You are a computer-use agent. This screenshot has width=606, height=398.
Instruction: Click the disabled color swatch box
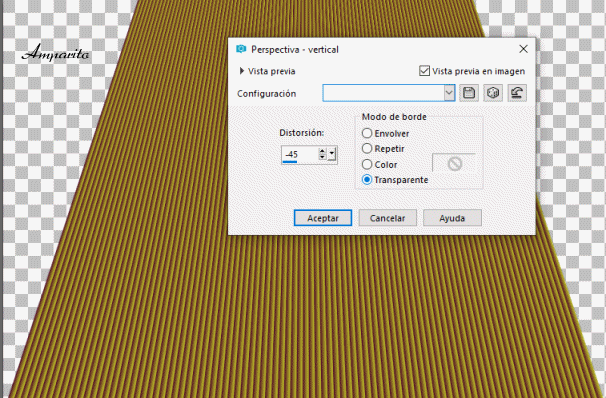point(454,164)
